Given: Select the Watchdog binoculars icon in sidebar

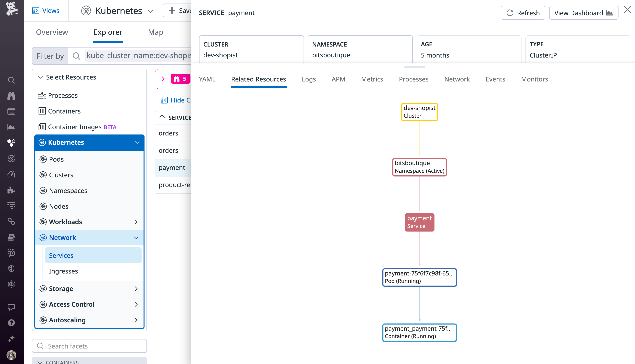Looking at the screenshot, I should coord(12,96).
